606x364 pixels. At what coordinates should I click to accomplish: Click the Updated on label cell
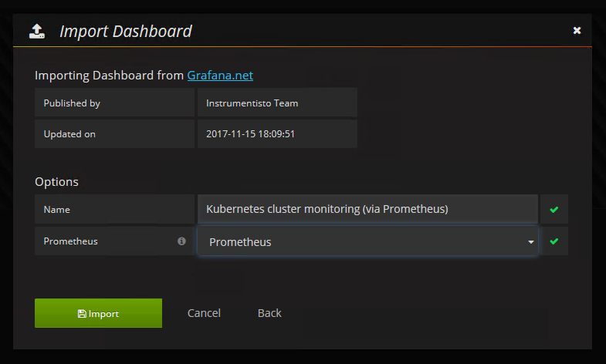pyautogui.click(x=114, y=134)
